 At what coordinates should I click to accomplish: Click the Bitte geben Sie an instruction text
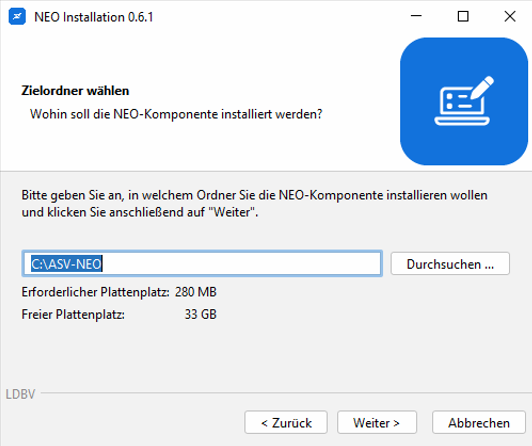pos(254,203)
